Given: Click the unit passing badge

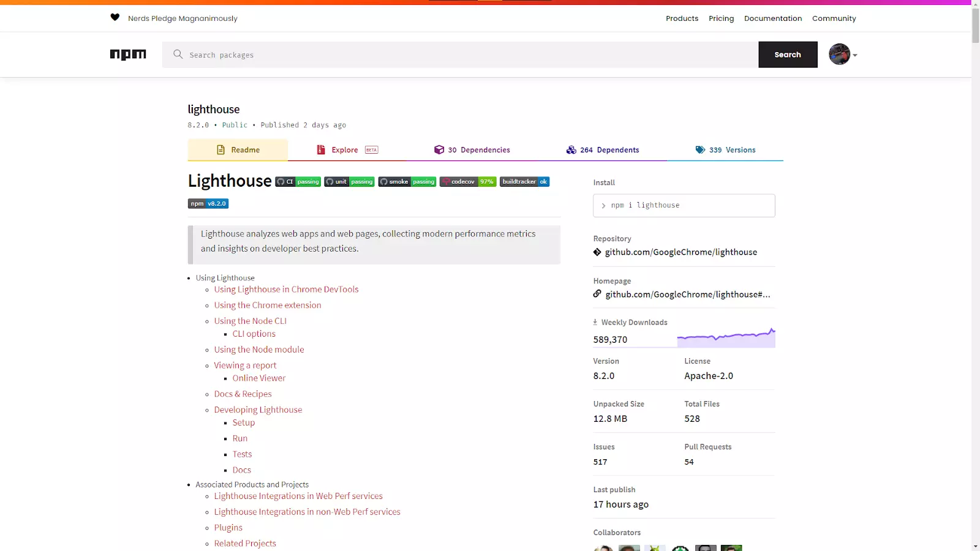Looking at the screenshot, I should [349, 182].
